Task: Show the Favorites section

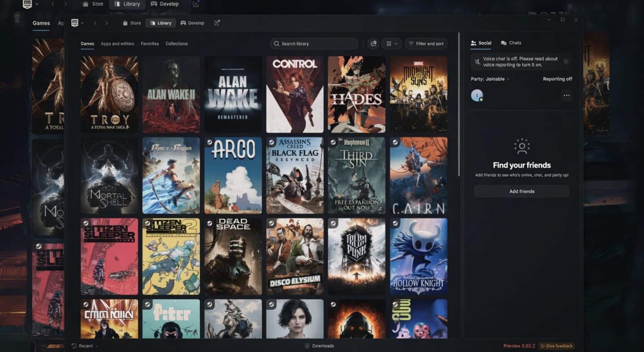Action: pos(150,44)
